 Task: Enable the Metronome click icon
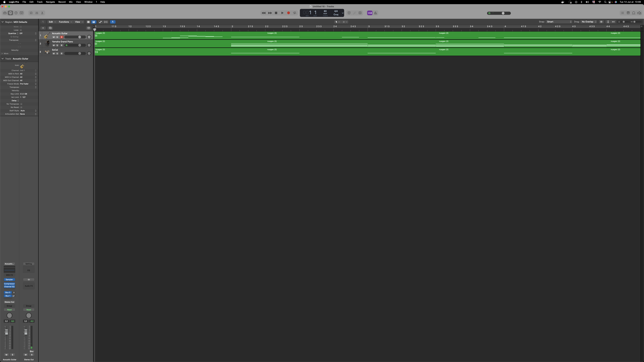(x=375, y=13)
